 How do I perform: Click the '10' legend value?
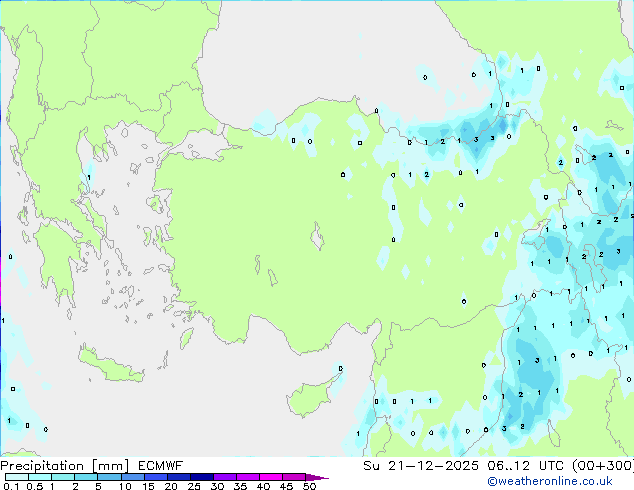125,486
